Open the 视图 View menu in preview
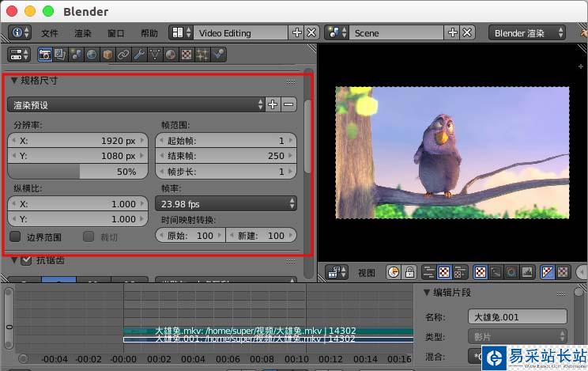 tap(367, 273)
